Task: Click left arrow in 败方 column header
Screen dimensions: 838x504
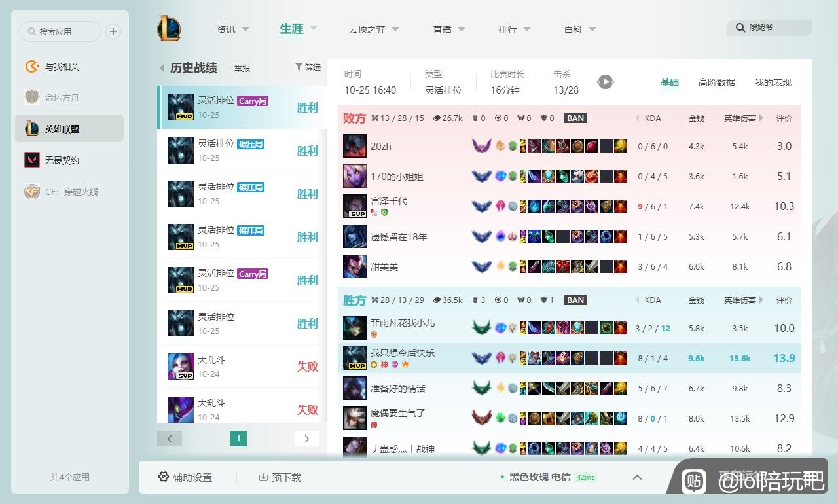Action: (637, 118)
